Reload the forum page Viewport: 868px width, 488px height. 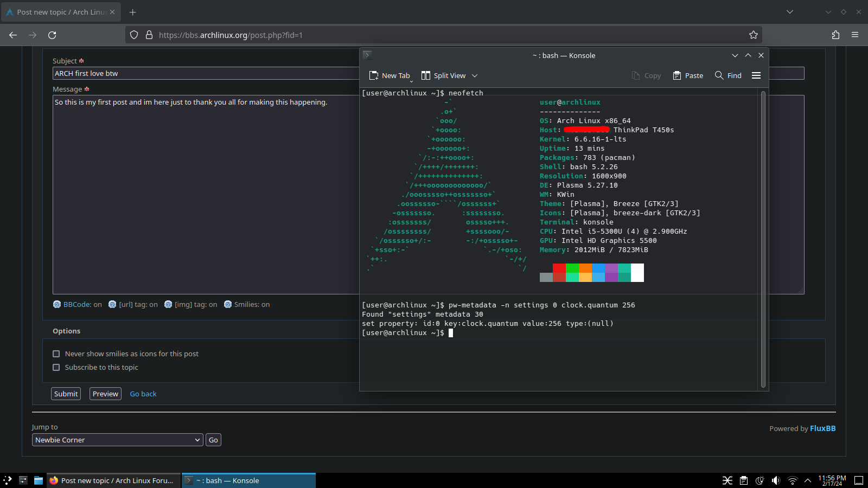(x=52, y=35)
